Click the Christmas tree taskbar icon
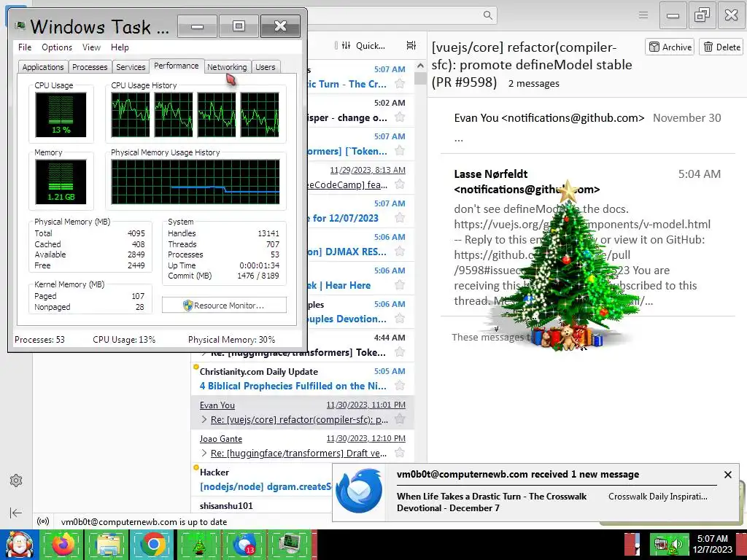The height and width of the screenshot is (560, 747). 198,545
